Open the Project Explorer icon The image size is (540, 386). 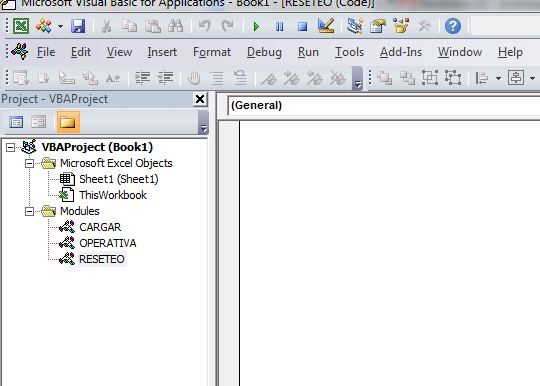[x=354, y=26]
